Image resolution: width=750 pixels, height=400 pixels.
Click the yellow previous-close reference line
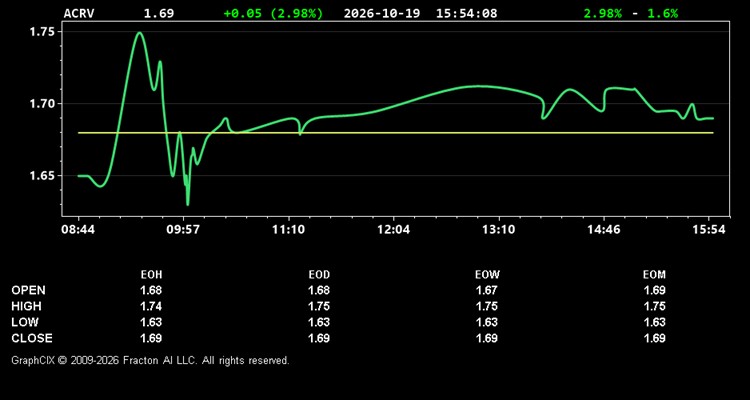click(x=396, y=133)
